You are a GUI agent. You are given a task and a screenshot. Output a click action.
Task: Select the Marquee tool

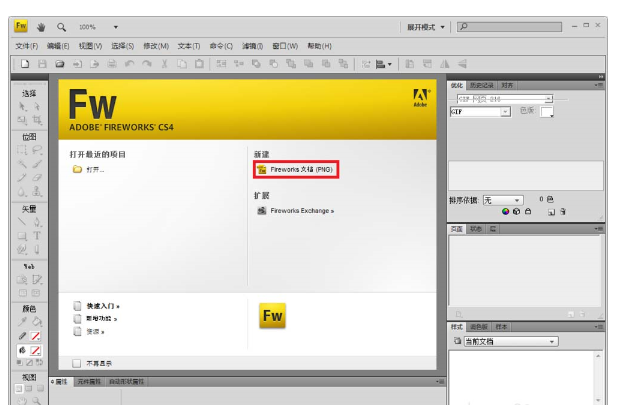(x=22, y=150)
